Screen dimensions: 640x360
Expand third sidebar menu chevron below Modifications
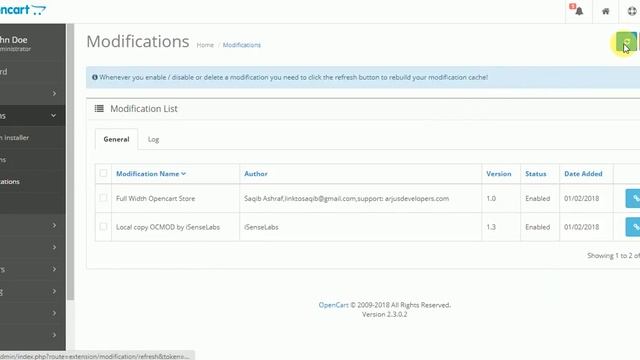54,269
